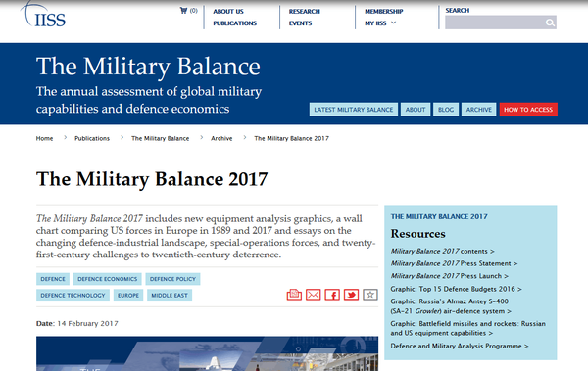
Task: Click the How to Access button
Action: (528, 110)
